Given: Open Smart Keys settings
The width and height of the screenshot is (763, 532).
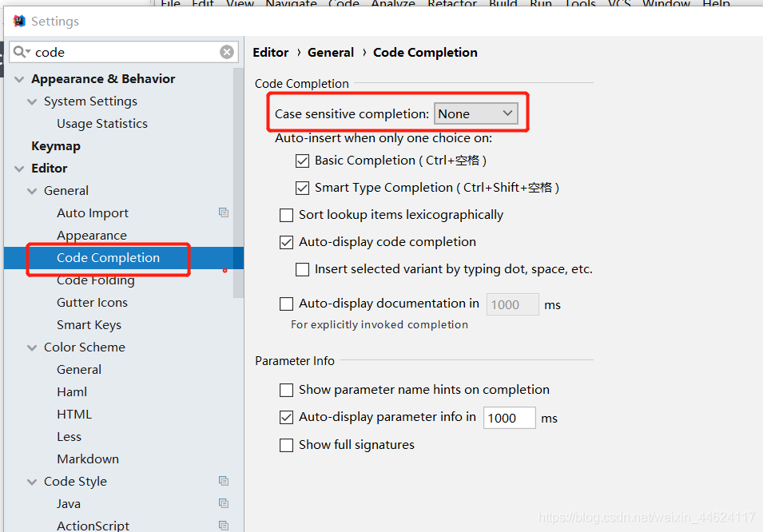Looking at the screenshot, I should [x=89, y=324].
